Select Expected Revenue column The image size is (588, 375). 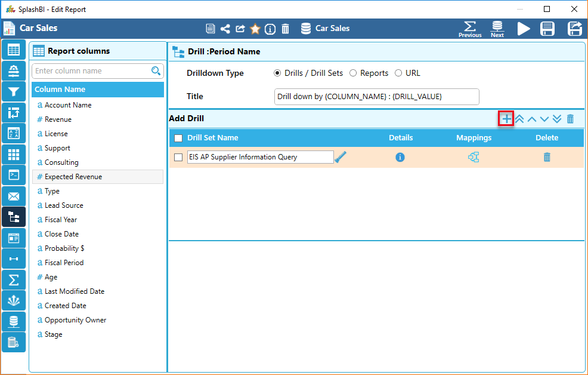(x=98, y=177)
